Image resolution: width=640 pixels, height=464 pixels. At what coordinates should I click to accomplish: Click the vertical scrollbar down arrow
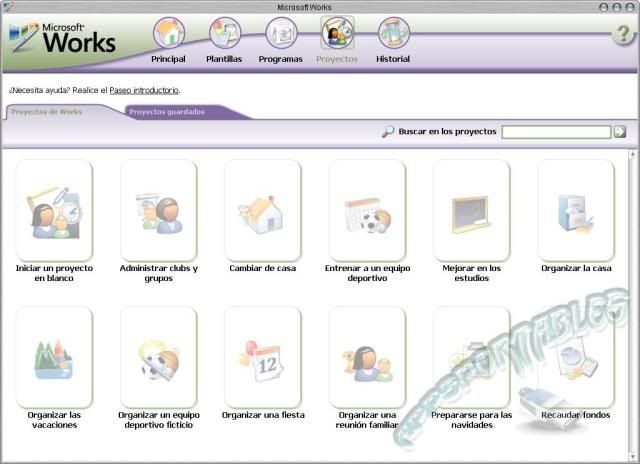[x=632, y=455]
